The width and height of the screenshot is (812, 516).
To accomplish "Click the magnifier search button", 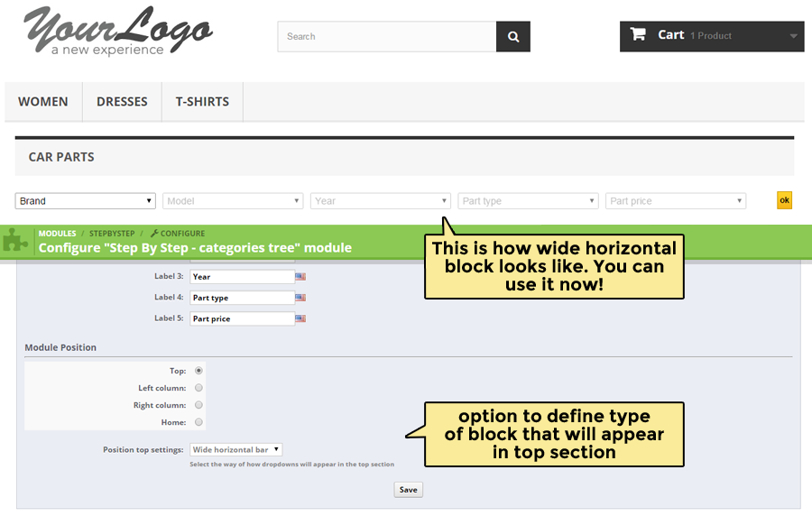I will pyautogui.click(x=513, y=37).
